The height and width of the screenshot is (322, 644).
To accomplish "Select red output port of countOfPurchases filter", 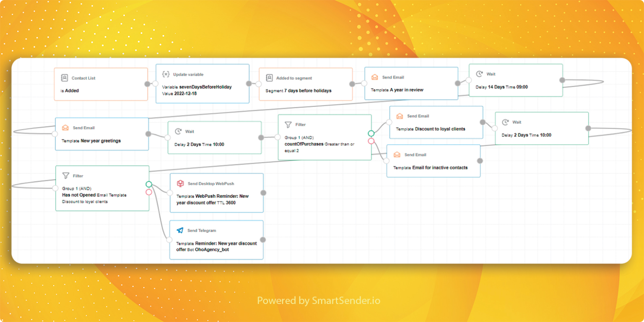I will point(371,141).
